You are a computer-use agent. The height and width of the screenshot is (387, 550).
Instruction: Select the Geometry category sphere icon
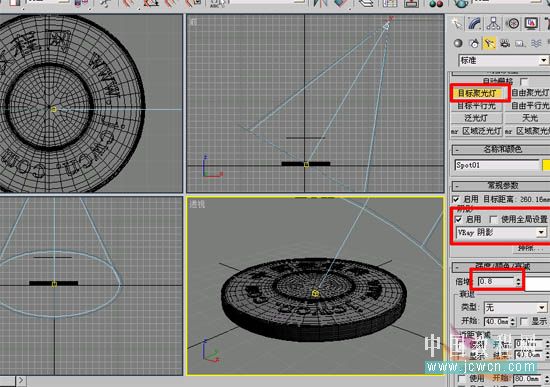[x=458, y=43]
